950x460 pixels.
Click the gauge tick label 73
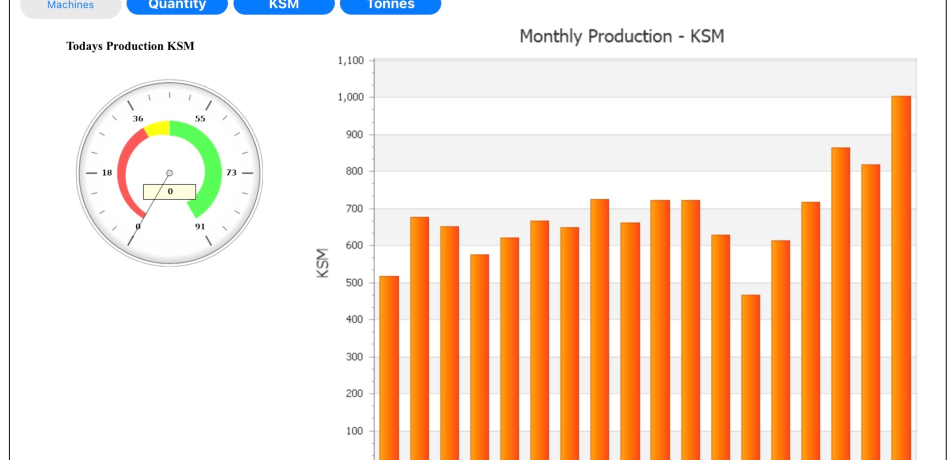click(x=231, y=173)
